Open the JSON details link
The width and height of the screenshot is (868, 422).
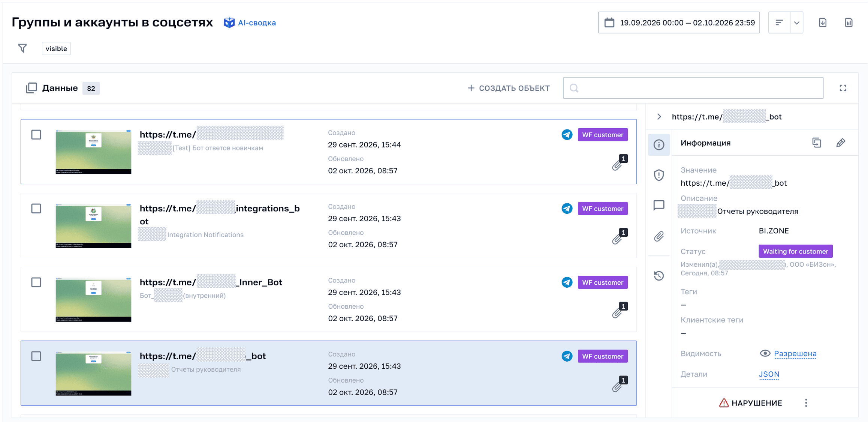[x=769, y=374]
